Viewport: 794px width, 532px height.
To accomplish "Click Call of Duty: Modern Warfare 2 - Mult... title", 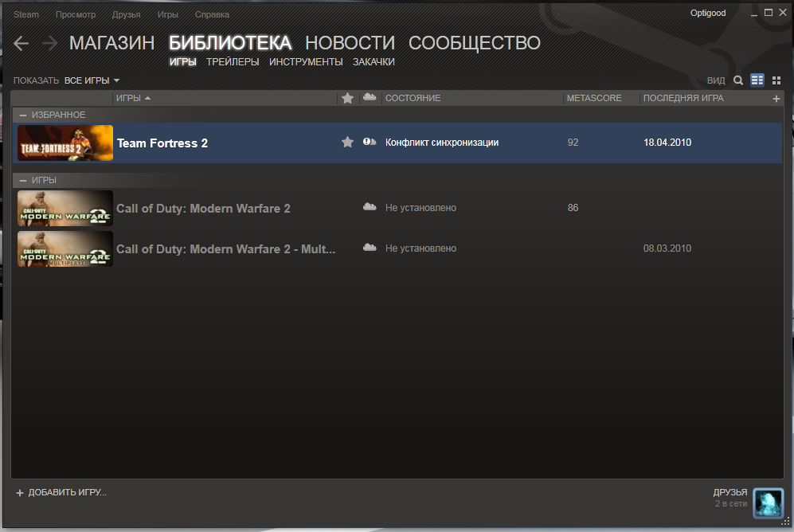I will (226, 249).
